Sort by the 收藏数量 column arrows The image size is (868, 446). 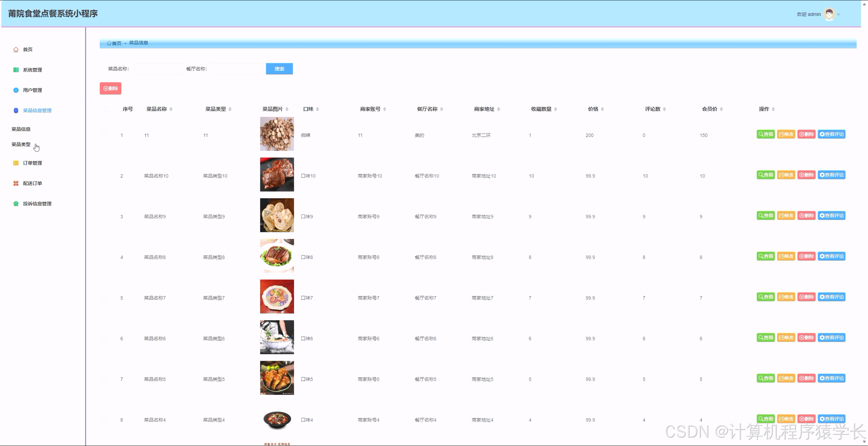(555, 109)
